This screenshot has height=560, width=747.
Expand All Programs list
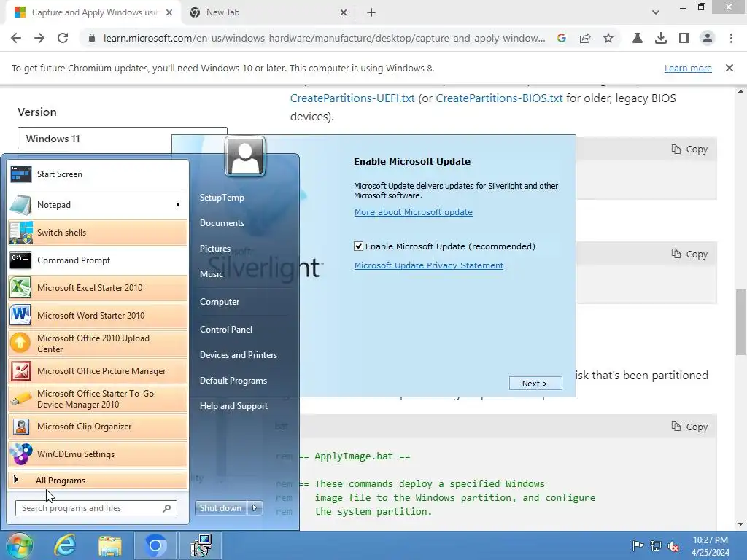click(x=98, y=481)
